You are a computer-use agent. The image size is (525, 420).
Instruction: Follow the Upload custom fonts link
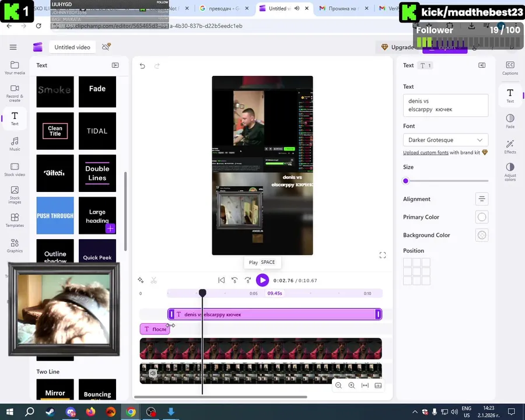click(x=426, y=152)
